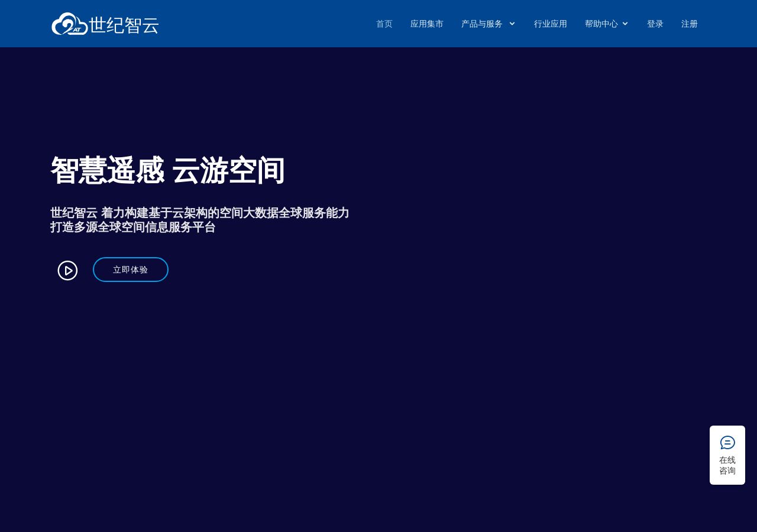
Task: Click the 注册 link
Action: (690, 24)
